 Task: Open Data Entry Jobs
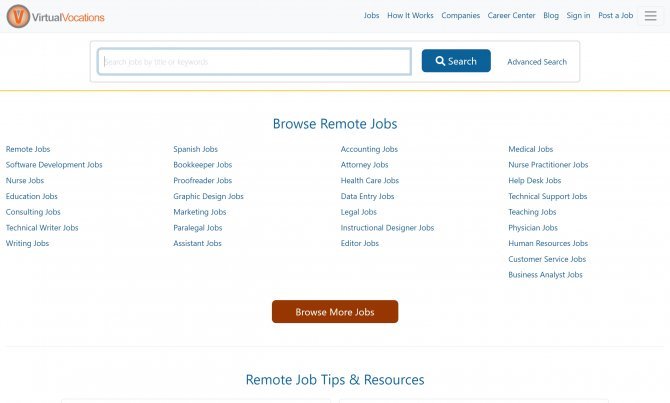click(x=367, y=196)
